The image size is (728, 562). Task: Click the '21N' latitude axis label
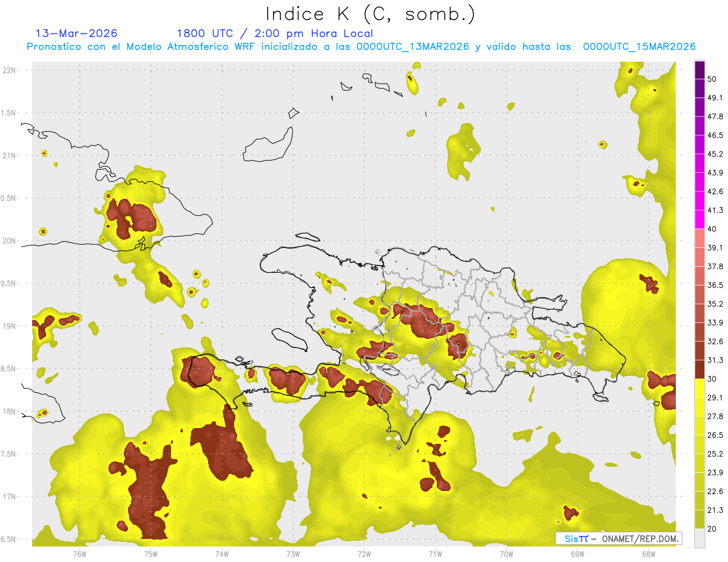click(x=10, y=155)
